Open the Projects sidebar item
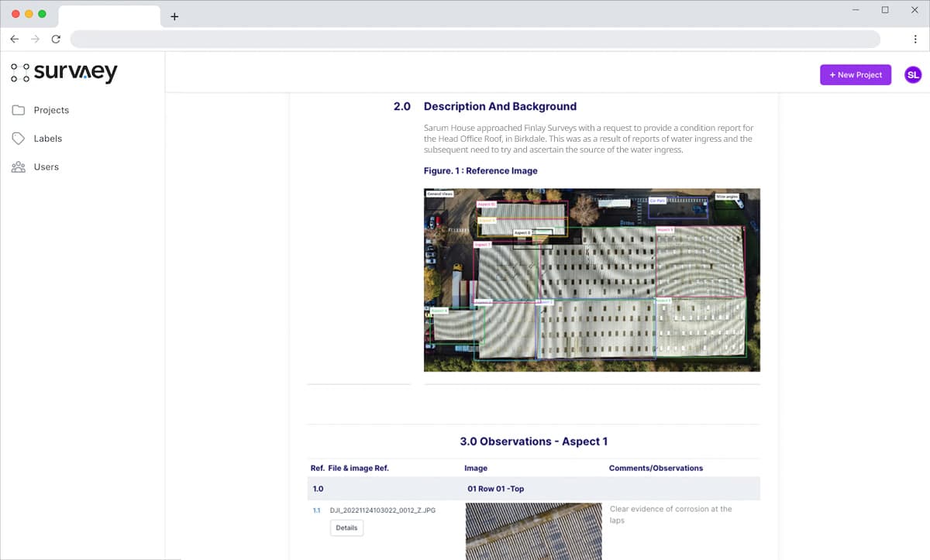This screenshot has width=930, height=560. (x=51, y=110)
